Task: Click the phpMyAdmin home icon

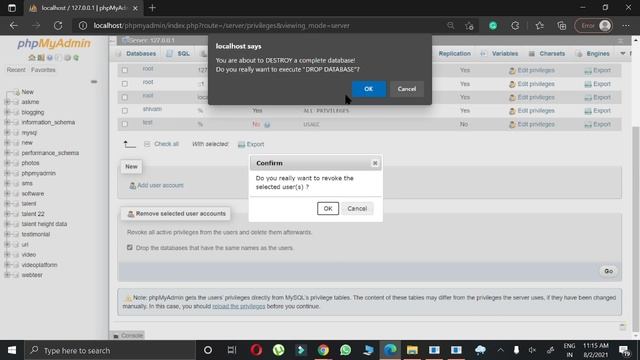Action: [32, 58]
